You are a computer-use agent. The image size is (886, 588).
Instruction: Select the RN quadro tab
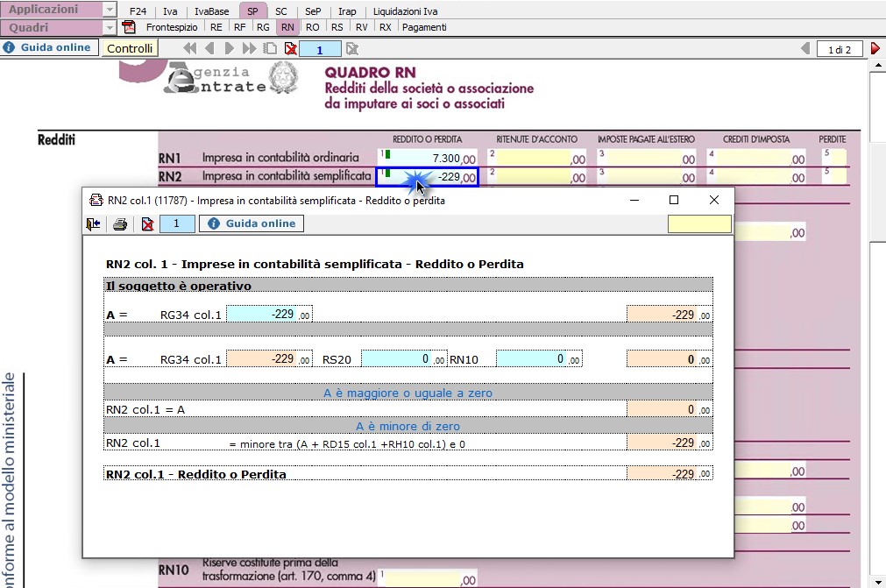pyautogui.click(x=287, y=27)
